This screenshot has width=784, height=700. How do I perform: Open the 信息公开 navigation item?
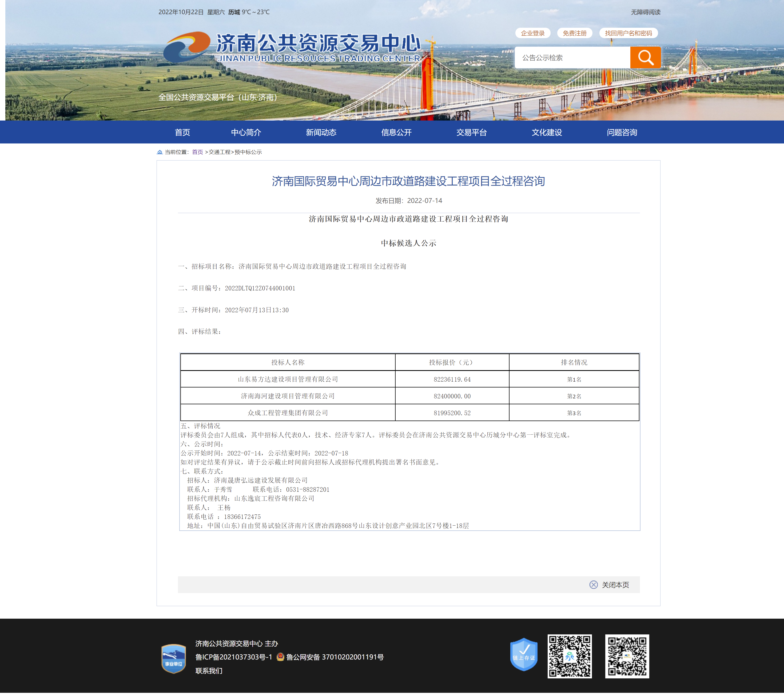pyautogui.click(x=396, y=132)
